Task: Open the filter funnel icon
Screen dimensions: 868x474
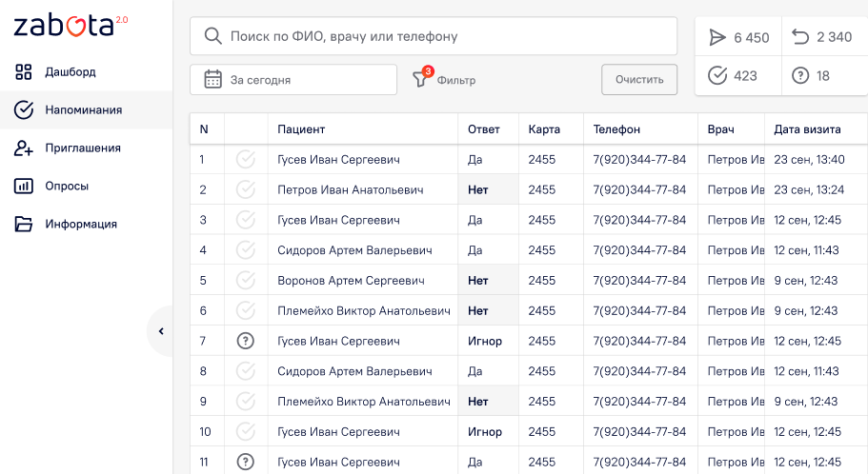Action: coord(420,80)
